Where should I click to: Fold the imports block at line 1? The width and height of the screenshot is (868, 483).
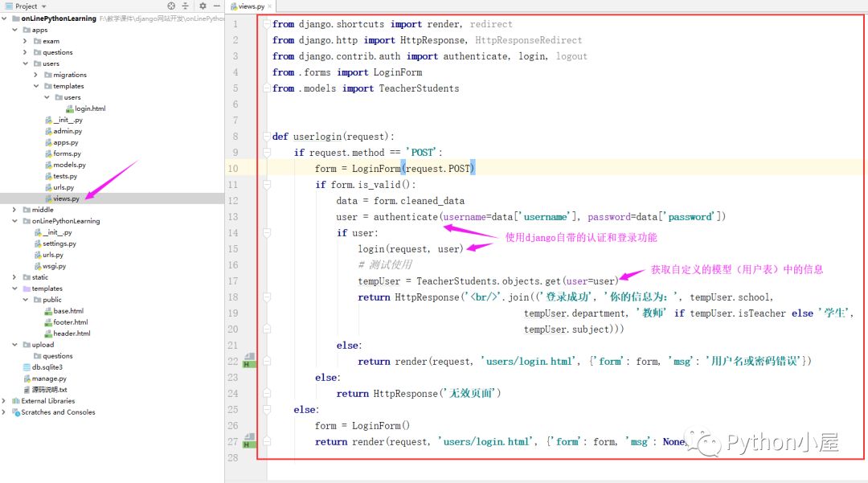pos(267,24)
